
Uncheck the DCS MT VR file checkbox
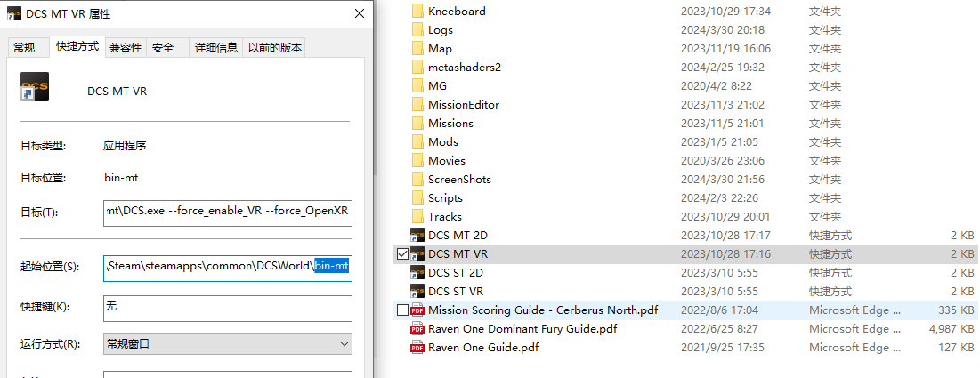point(402,254)
